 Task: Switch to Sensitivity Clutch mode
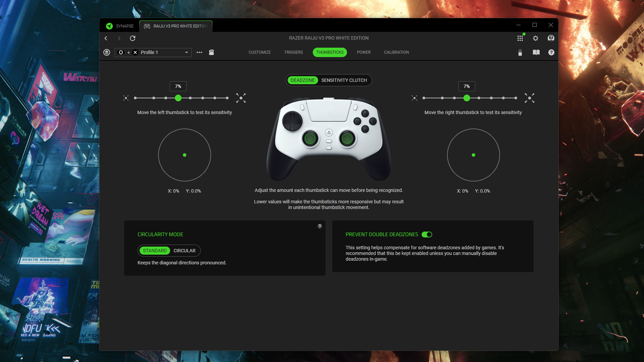(x=344, y=80)
